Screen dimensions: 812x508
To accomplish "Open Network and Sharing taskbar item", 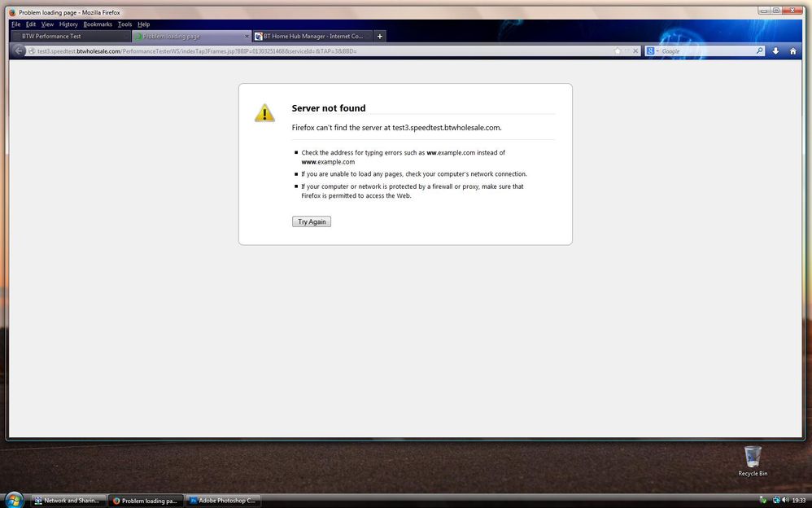I will coord(68,501).
